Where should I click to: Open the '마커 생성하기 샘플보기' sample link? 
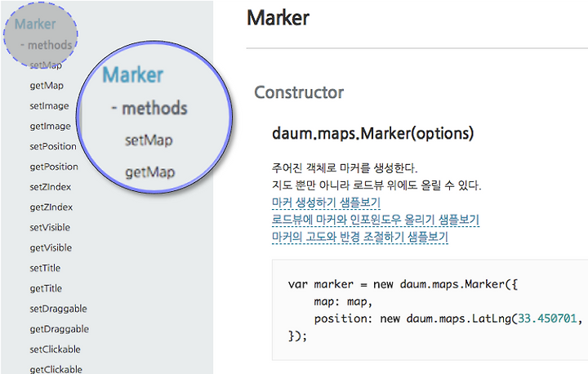326,203
